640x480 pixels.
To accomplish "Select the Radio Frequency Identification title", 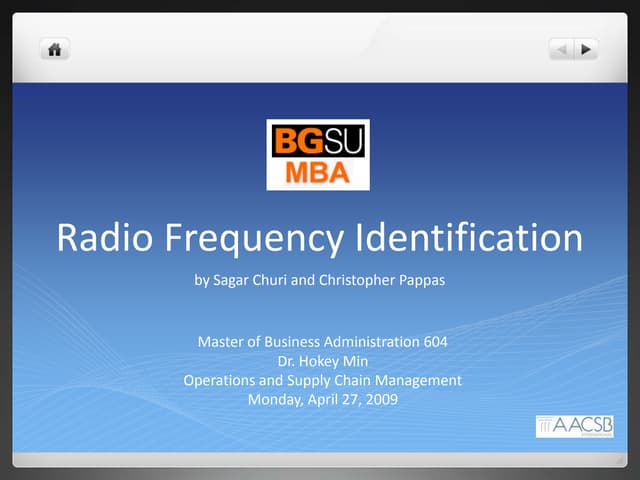I will click(x=320, y=239).
